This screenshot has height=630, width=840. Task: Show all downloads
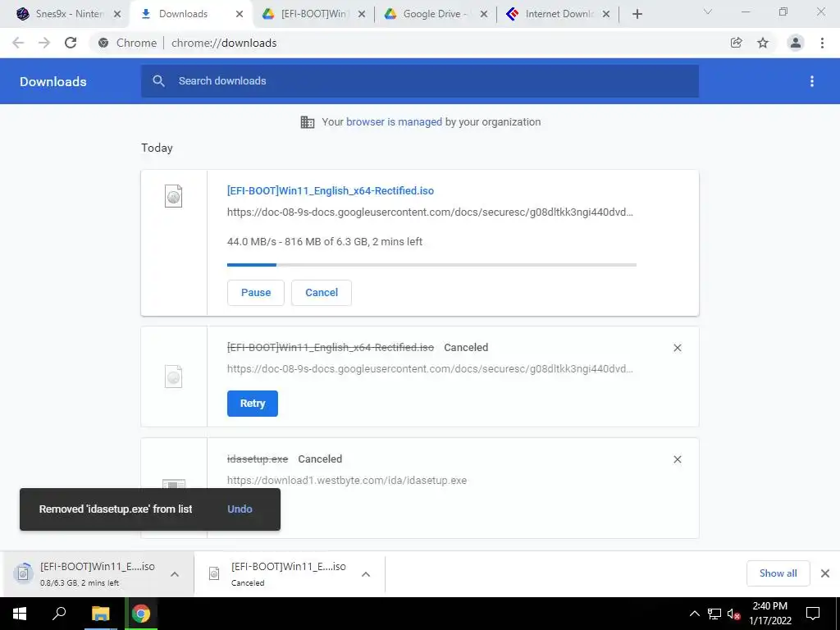[x=778, y=573]
